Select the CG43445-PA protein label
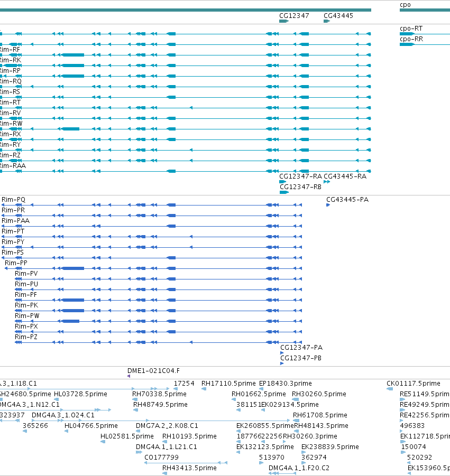 point(347,200)
